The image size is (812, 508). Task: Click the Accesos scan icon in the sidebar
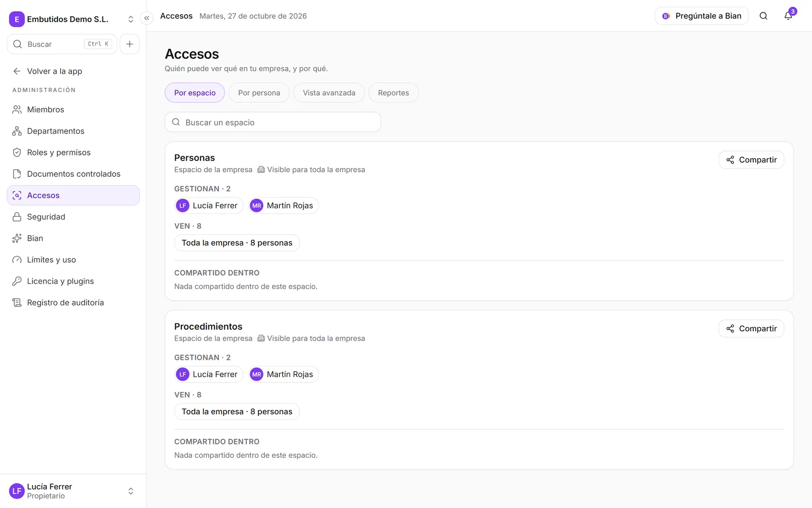[17, 196]
